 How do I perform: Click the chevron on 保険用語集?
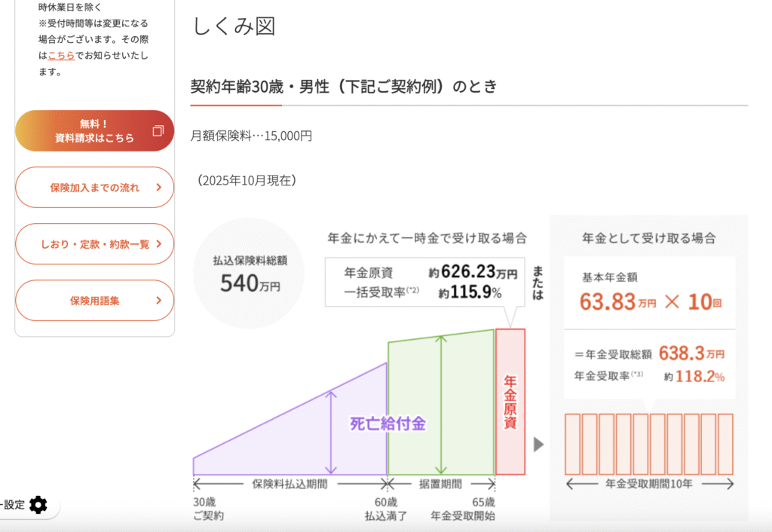(x=158, y=301)
